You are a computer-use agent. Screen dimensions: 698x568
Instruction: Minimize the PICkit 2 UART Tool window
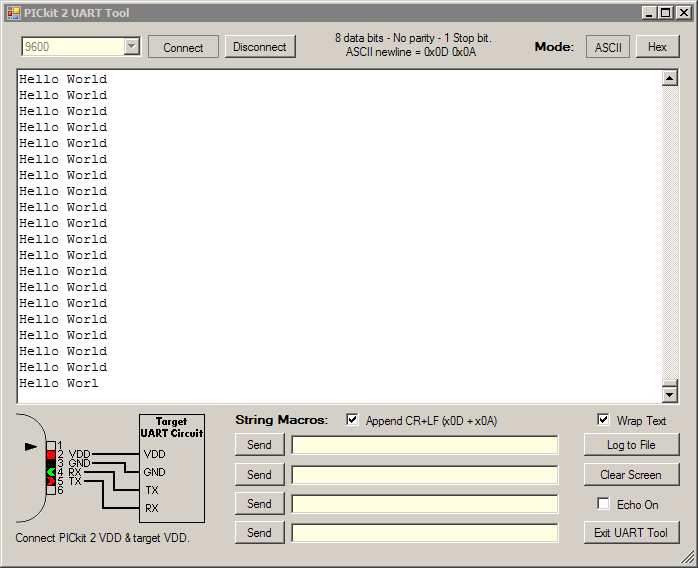click(x=649, y=12)
